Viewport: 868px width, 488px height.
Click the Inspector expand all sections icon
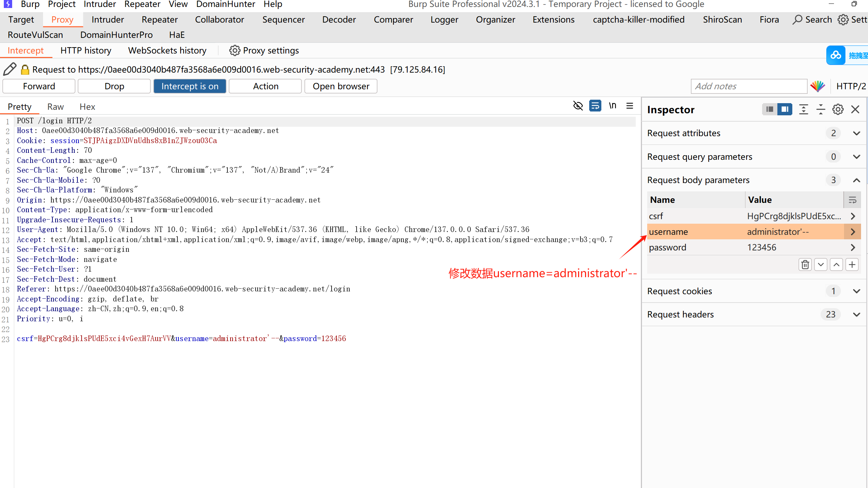click(x=803, y=109)
